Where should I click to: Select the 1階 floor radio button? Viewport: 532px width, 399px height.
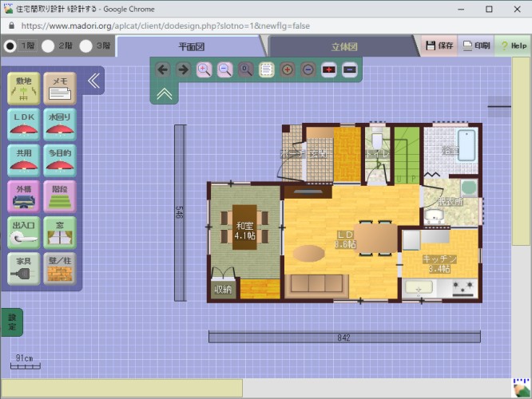[10, 46]
